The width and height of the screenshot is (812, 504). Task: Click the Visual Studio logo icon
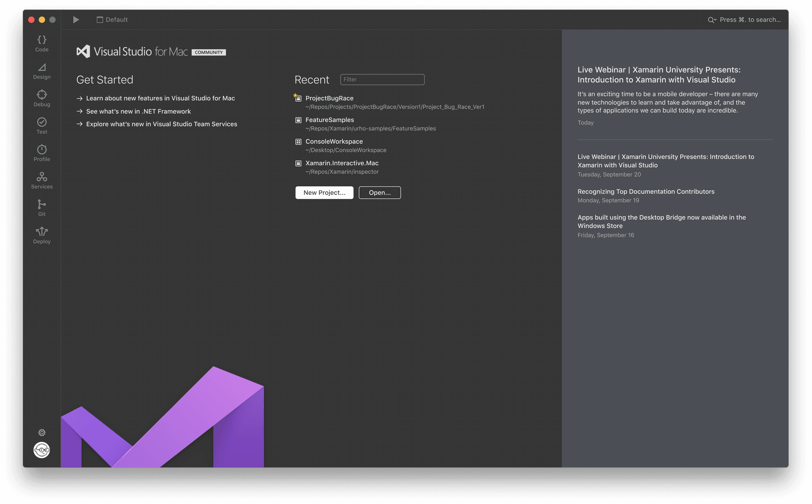pyautogui.click(x=83, y=52)
